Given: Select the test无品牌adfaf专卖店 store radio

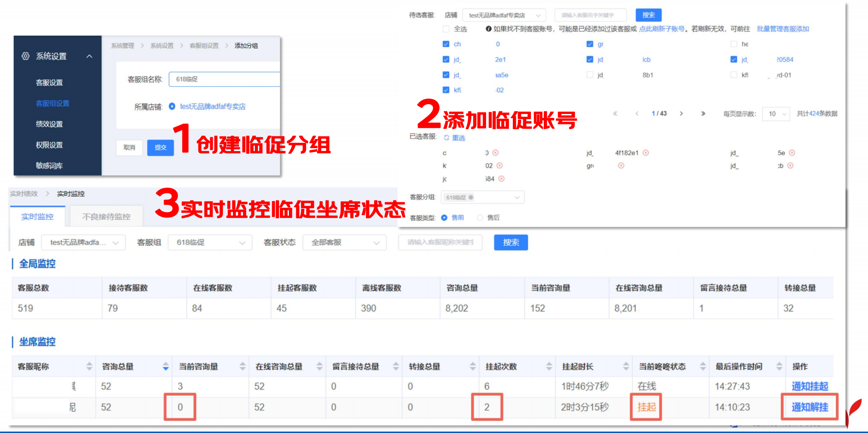Looking at the screenshot, I should click(172, 106).
